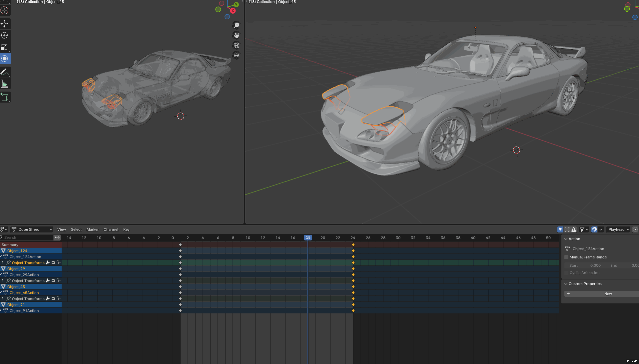
Task: Click the viewport zoom magnifier icon
Action: click(x=236, y=25)
